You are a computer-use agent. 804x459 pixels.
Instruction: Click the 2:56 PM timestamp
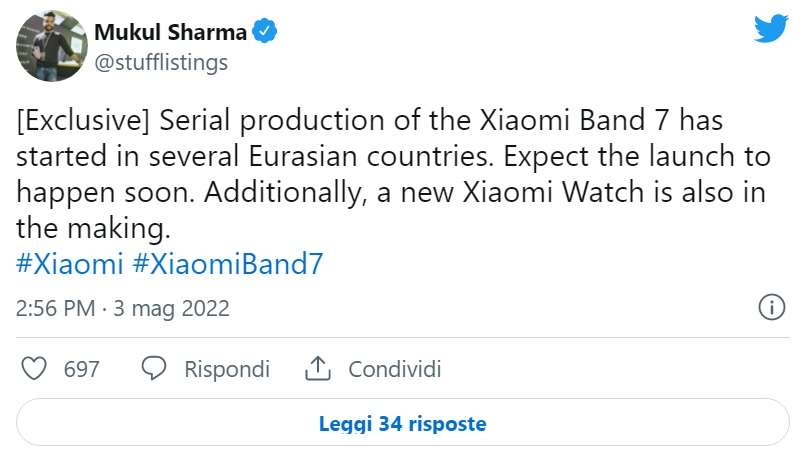[x=58, y=309]
